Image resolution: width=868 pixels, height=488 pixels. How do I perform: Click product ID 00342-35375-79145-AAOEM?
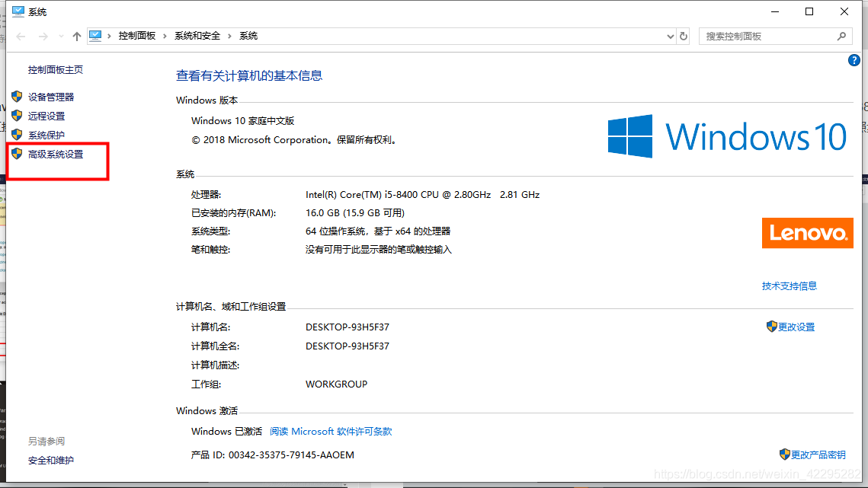(291, 455)
